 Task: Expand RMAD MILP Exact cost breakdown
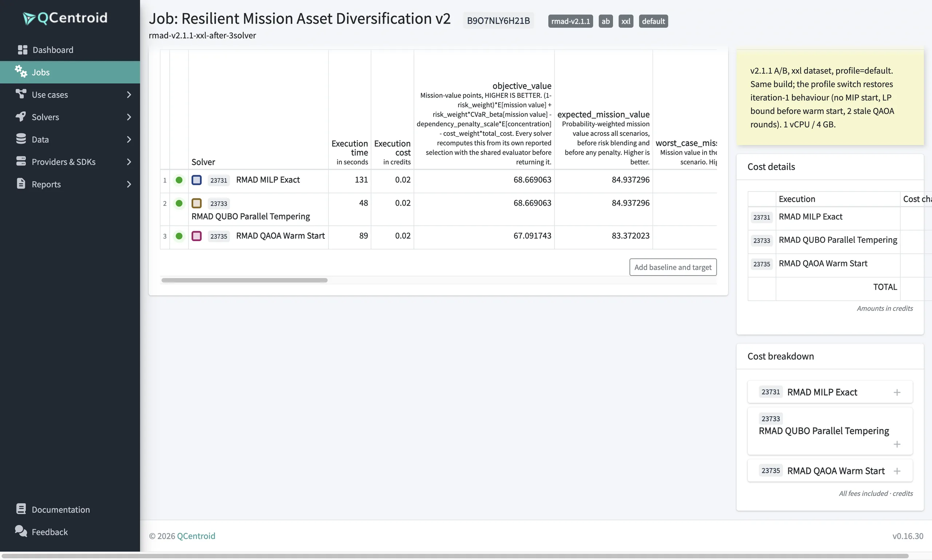coord(897,393)
